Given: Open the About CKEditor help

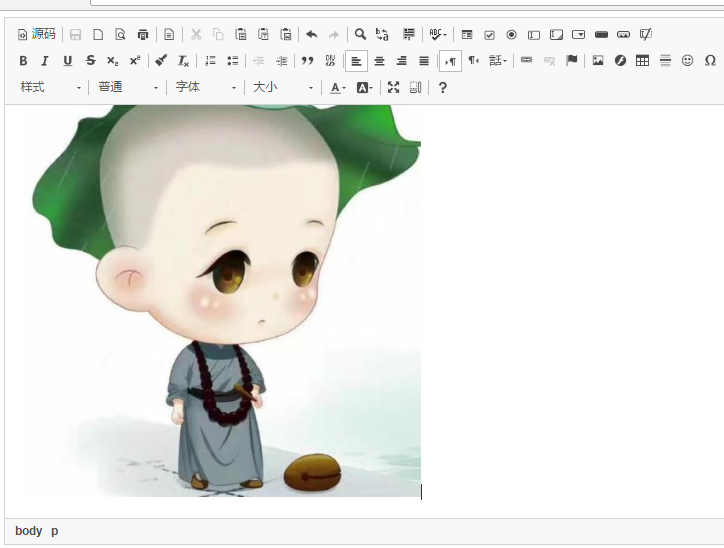Looking at the screenshot, I should pyautogui.click(x=442, y=87).
